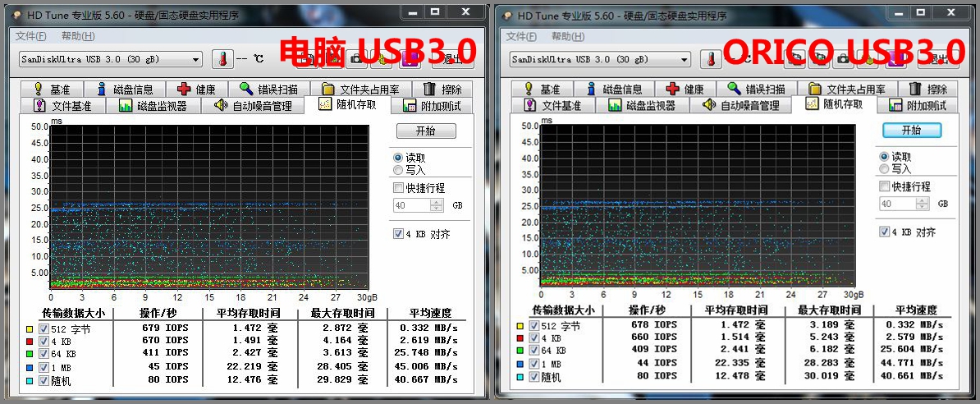Click thermometer temperature icon in ORICO window
980x404 pixels.
(710, 59)
